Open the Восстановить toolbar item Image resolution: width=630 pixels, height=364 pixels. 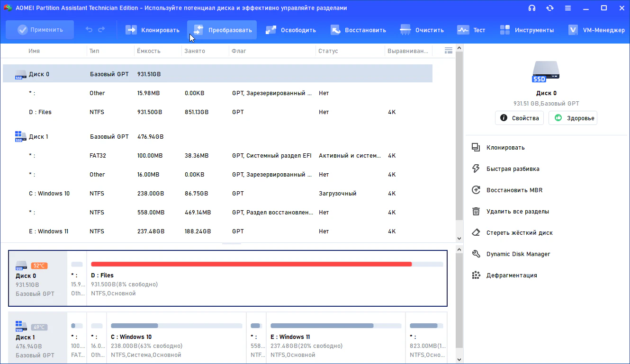358,30
